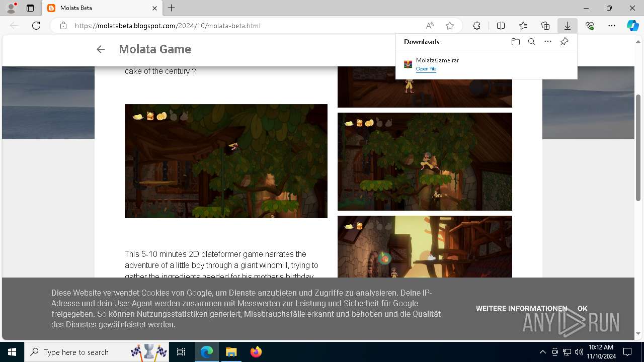
Task: Click the network tray icon
Action: click(x=567, y=352)
